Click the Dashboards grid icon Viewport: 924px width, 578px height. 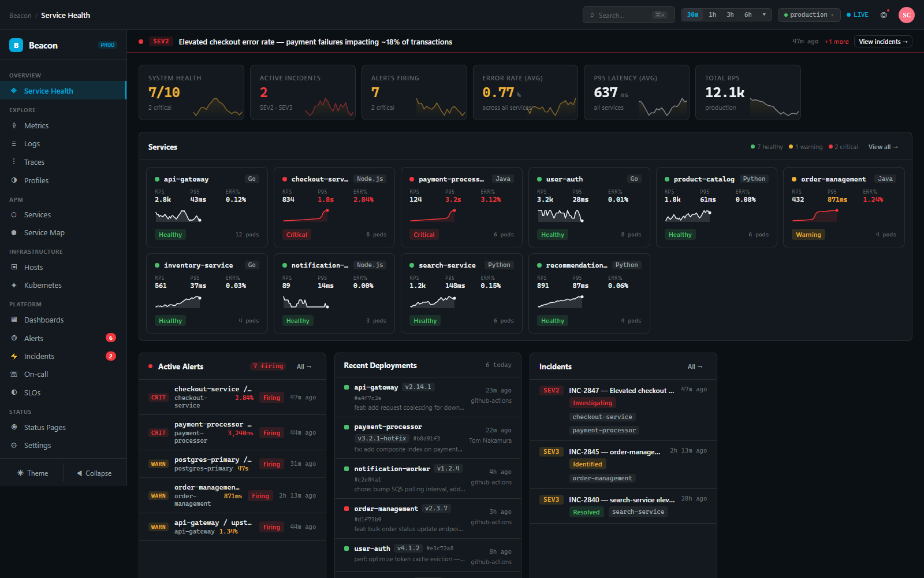pos(14,320)
